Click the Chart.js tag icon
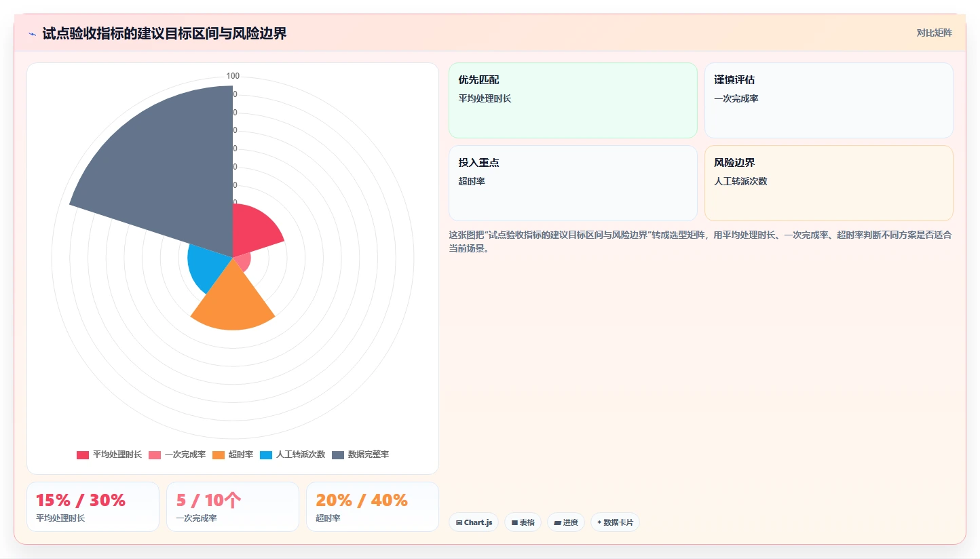The width and height of the screenshot is (980, 559). pos(459,522)
